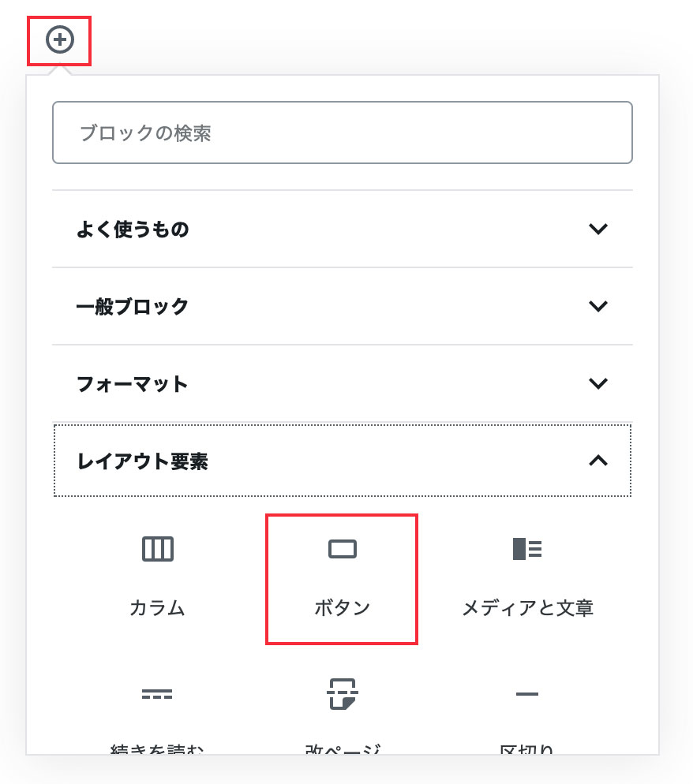Expand よく使うもの section chevron
This screenshot has height=784, width=693.
click(598, 229)
